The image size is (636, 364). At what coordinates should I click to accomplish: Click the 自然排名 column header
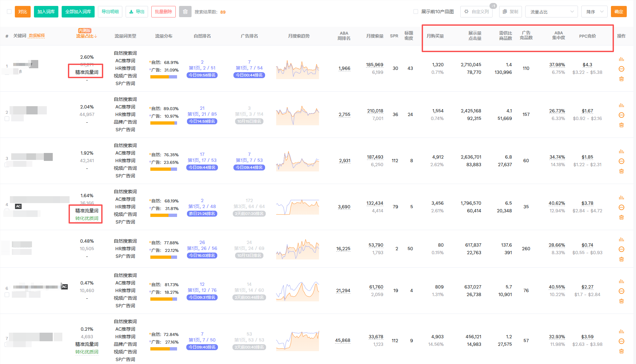tap(202, 36)
